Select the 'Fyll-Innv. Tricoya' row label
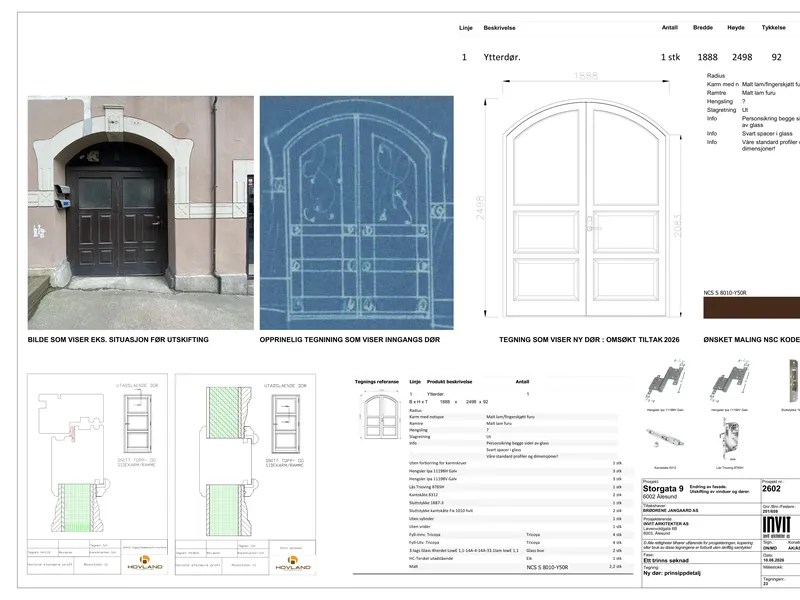The height and width of the screenshot is (600, 800). click(424, 535)
